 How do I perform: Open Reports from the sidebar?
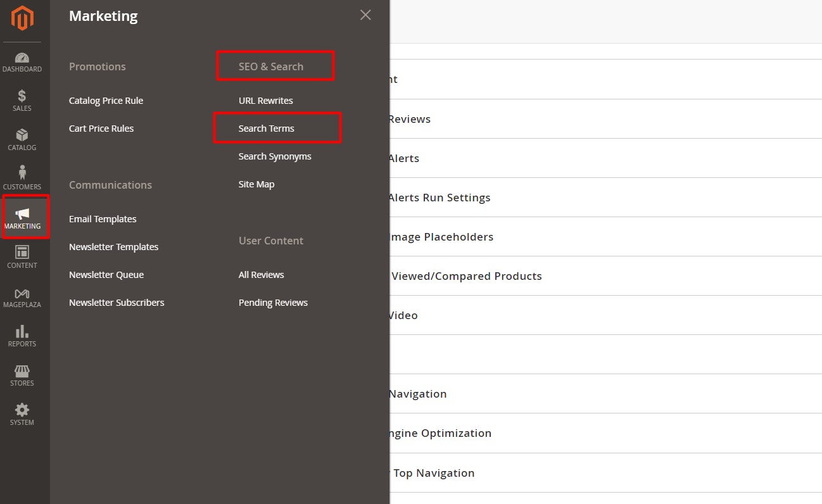(22, 336)
